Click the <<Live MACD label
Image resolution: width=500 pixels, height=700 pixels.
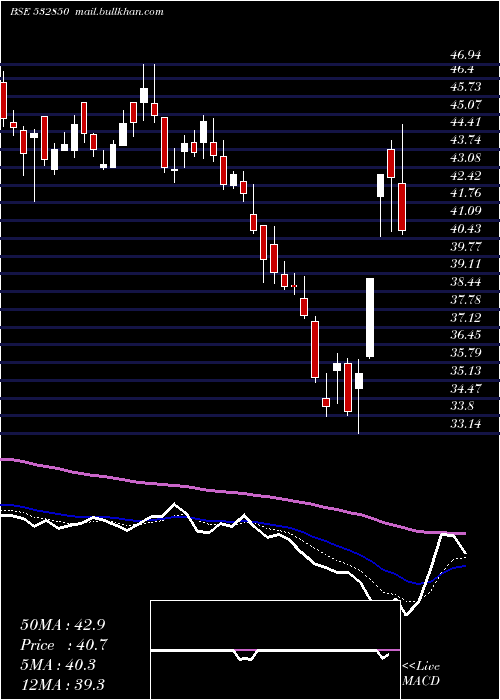[x=421, y=673]
